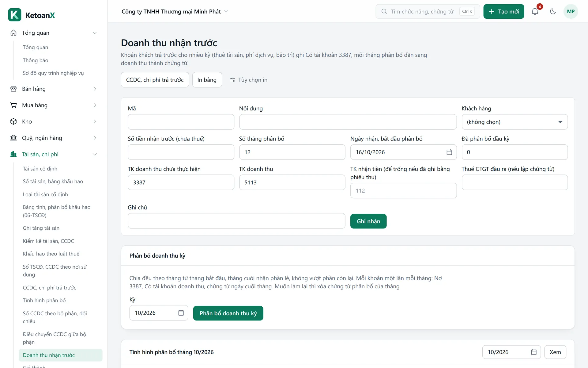
Task: Open the MP user avatar
Action: pos(571,11)
